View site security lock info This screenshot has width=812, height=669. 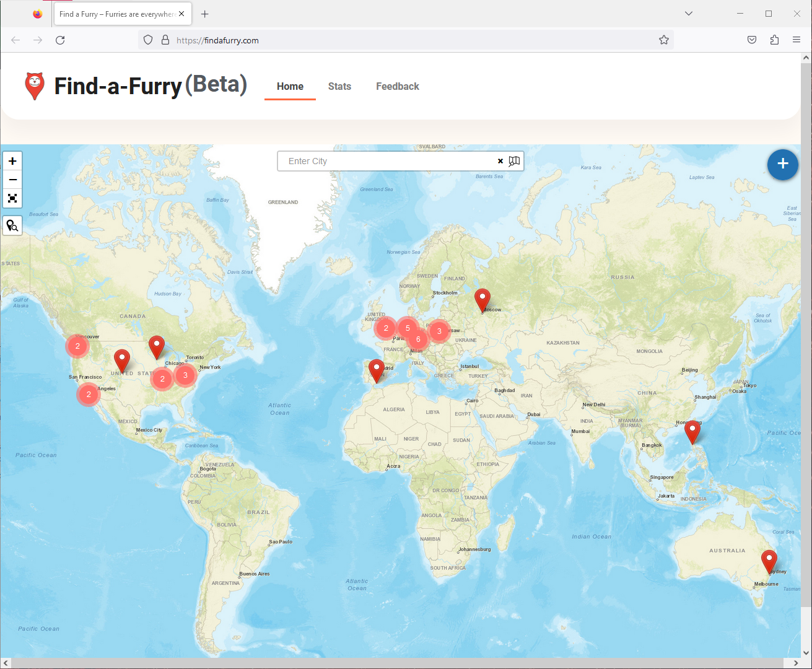tap(165, 40)
